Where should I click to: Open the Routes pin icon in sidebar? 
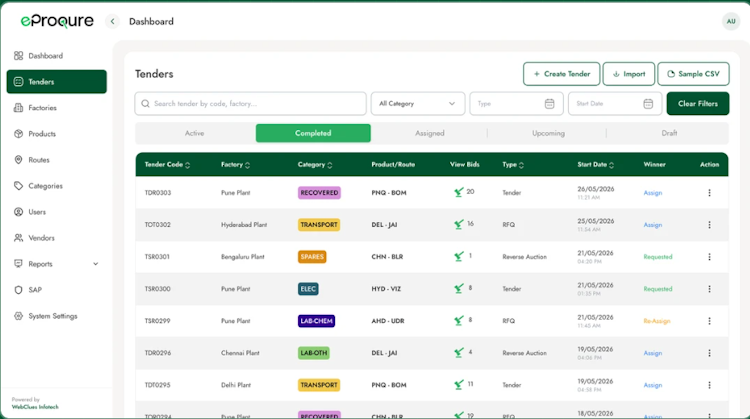click(x=18, y=160)
